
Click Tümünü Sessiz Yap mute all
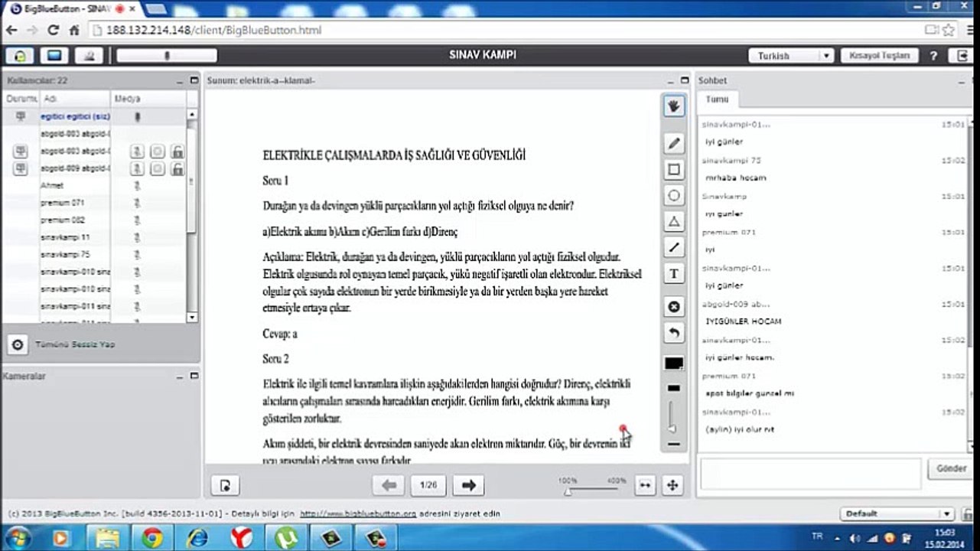pos(75,344)
